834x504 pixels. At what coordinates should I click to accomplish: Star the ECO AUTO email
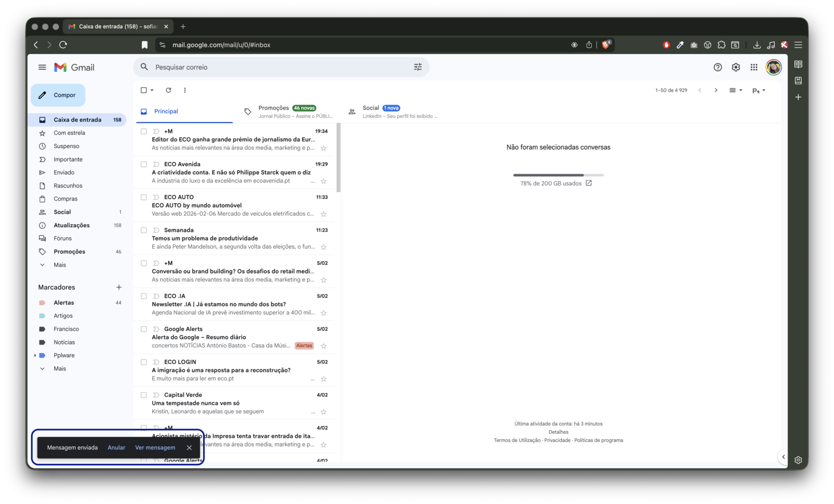coord(324,214)
